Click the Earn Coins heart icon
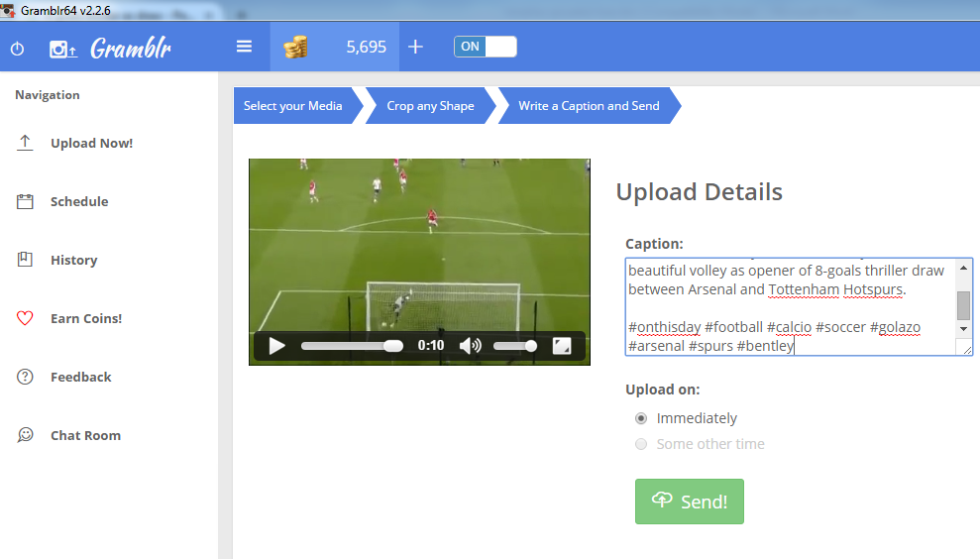Viewport: 980px width, 559px height. click(x=25, y=318)
